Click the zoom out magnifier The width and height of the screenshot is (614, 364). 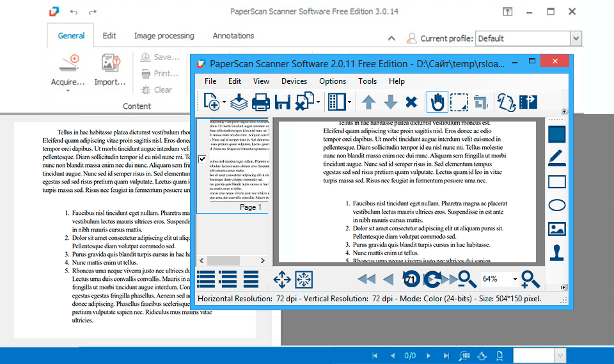tap(467, 280)
